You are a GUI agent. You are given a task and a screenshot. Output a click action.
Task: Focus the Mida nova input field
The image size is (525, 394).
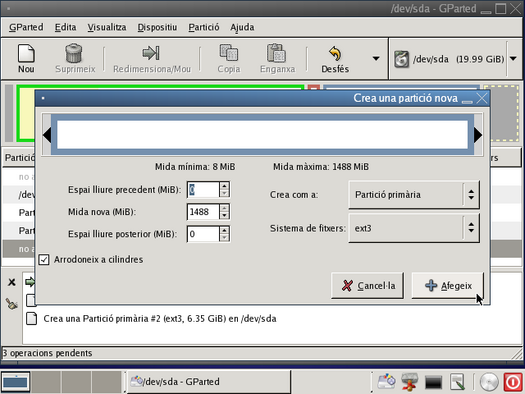tap(203, 212)
